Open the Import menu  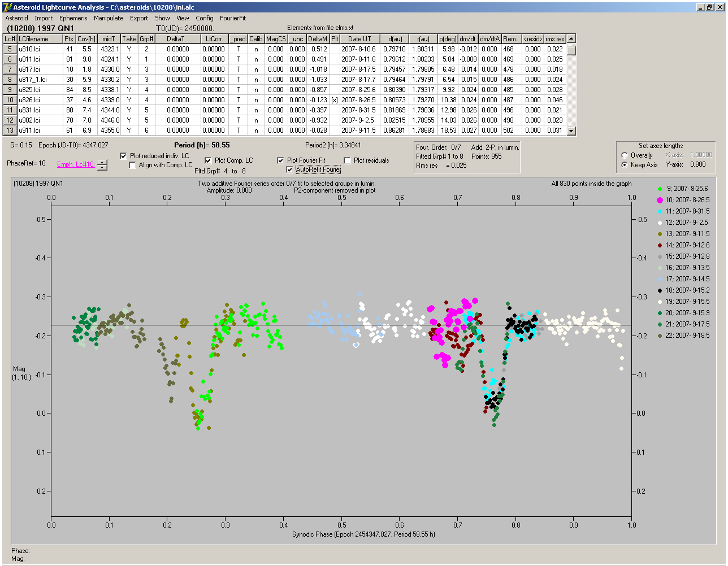click(x=44, y=18)
